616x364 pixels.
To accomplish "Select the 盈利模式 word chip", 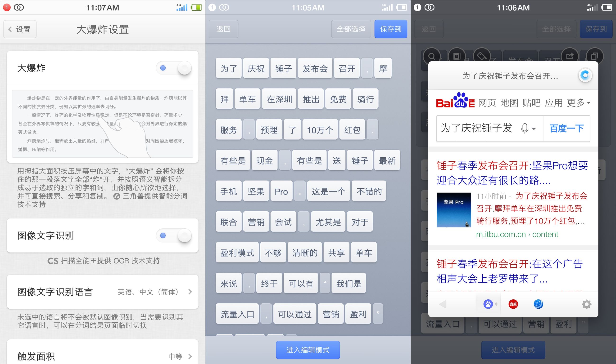I will click(237, 252).
